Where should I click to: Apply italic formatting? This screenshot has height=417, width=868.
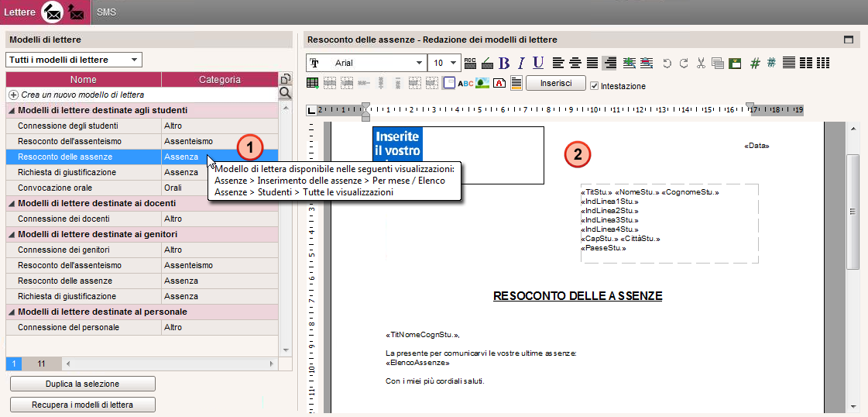click(521, 63)
